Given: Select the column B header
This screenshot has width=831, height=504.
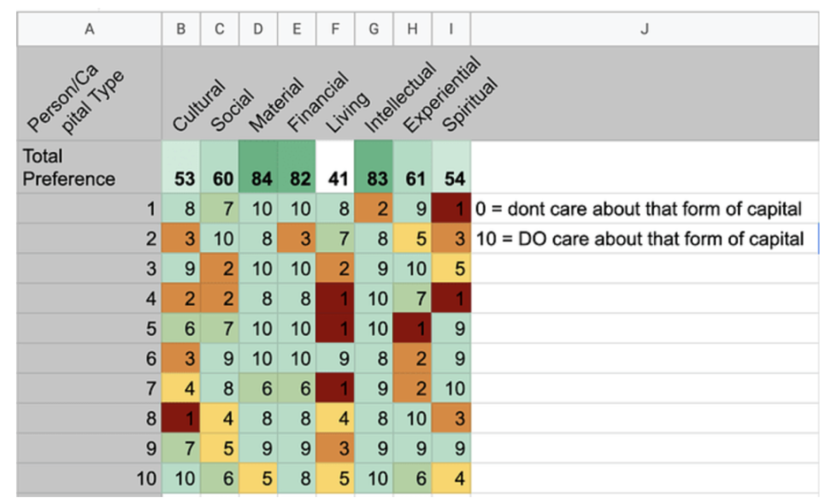Looking at the screenshot, I should click(180, 28).
